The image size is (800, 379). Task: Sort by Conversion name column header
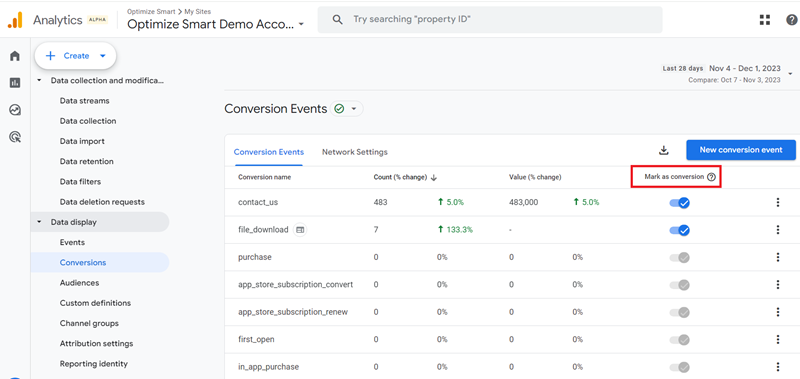[264, 178]
